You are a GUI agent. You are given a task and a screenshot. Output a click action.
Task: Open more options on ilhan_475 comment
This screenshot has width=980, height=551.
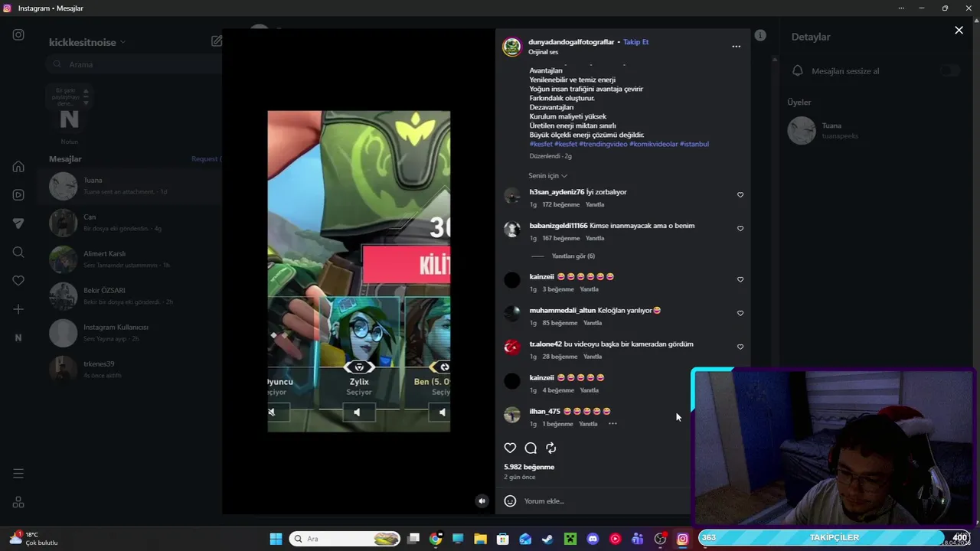pos(612,424)
